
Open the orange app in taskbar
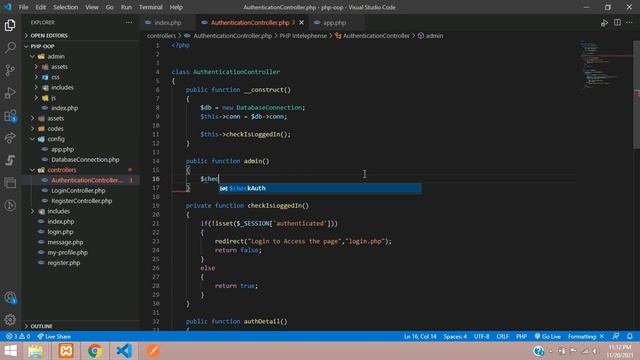coord(153,351)
